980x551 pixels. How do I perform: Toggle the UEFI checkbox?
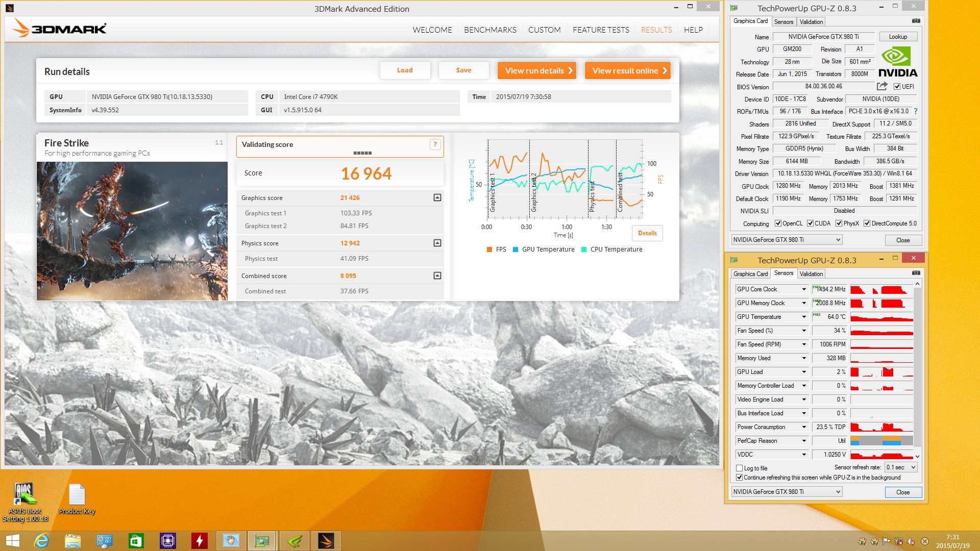897,87
